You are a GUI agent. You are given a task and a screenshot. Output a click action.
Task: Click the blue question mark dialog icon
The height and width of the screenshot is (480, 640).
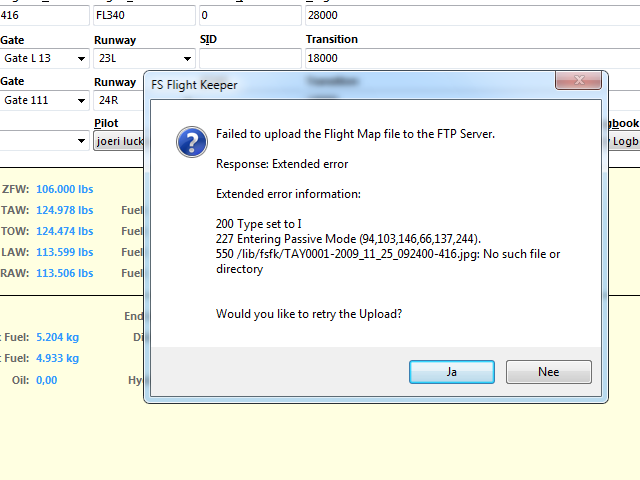pyautogui.click(x=192, y=142)
